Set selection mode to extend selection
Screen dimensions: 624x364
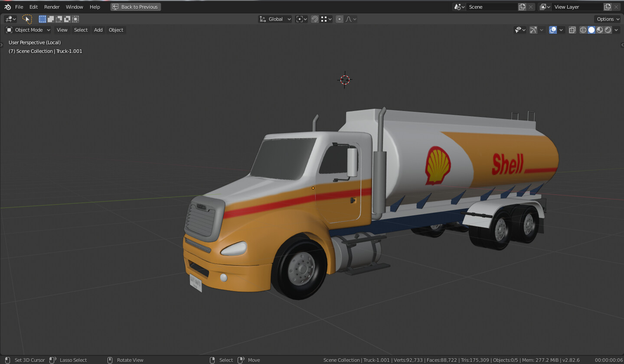tap(51, 19)
